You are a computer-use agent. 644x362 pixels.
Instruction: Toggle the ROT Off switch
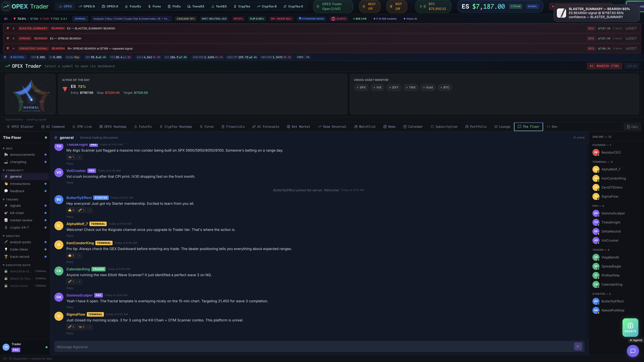coord(397,7)
